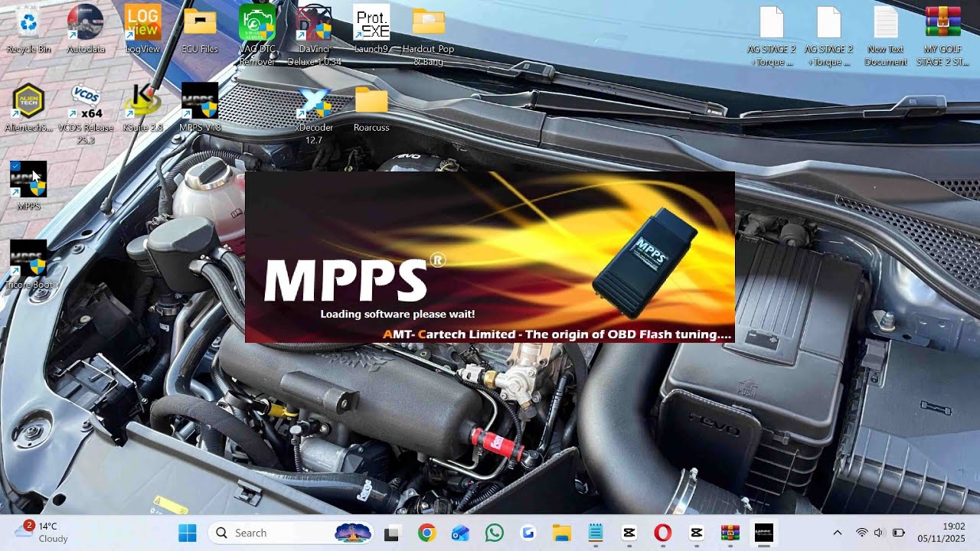Click the taskbar Search box

coord(291,533)
